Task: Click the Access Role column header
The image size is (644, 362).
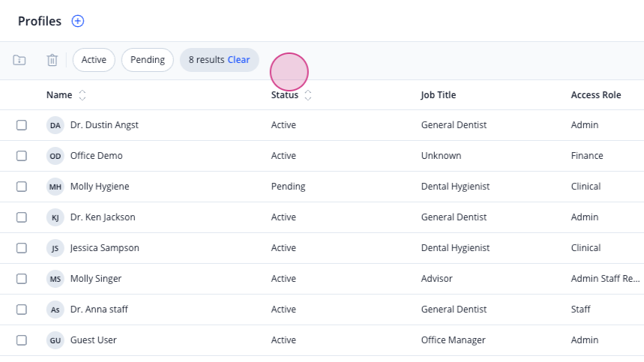Action: pyautogui.click(x=596, y=95)
